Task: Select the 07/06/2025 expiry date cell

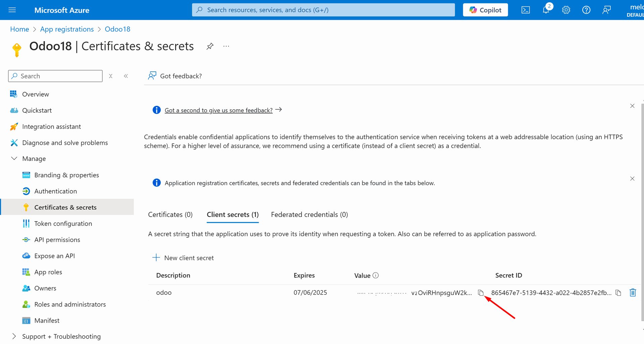Action: [x=310, y=293]
